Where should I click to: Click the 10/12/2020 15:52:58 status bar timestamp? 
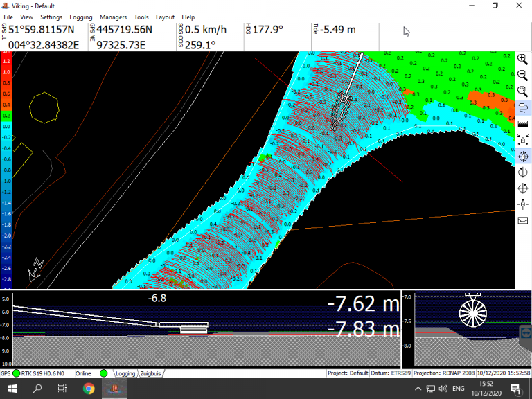[x=504, y=373]
